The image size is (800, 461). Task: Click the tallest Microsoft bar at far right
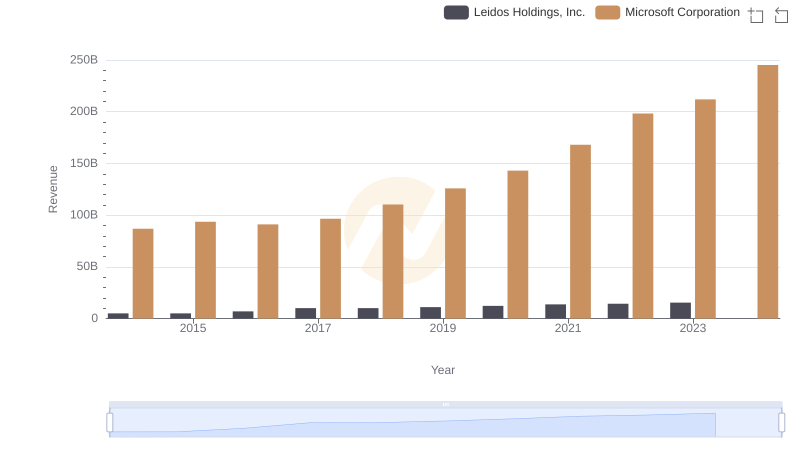click(767, 192)
